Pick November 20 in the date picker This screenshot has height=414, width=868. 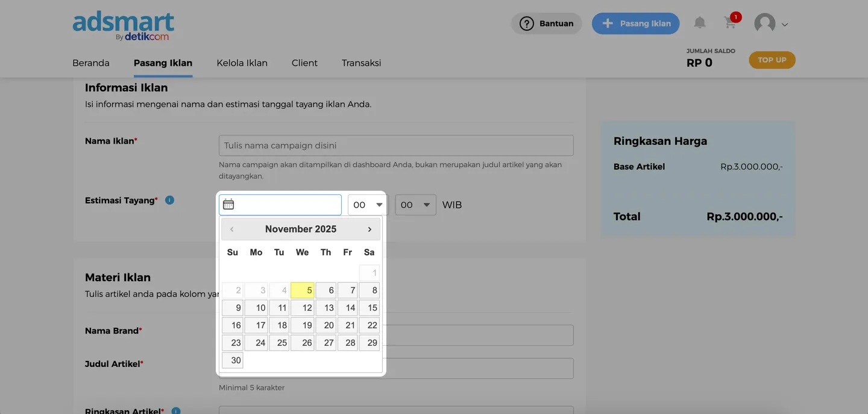pos(326,325)
